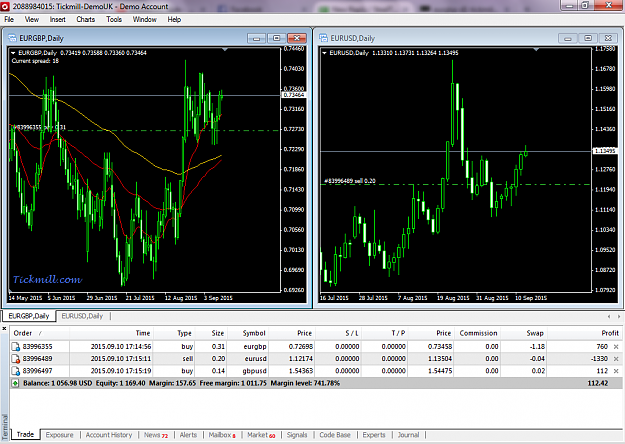This screenshot has height=444, width=625.
Task: Open the File menu
Action: tap(9, 19)
